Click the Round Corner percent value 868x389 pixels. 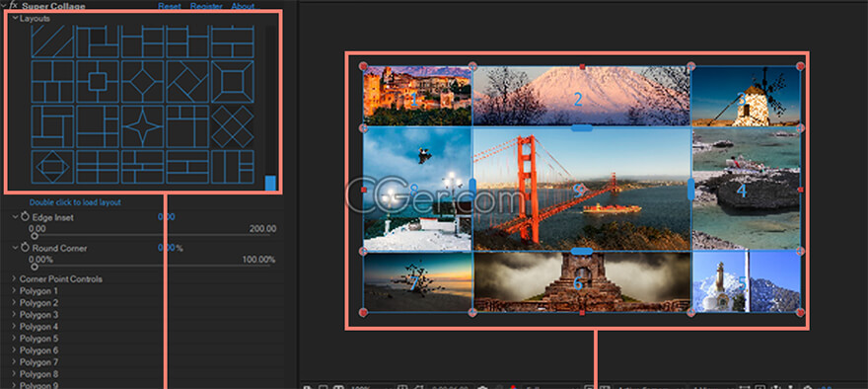pos(171,248)
